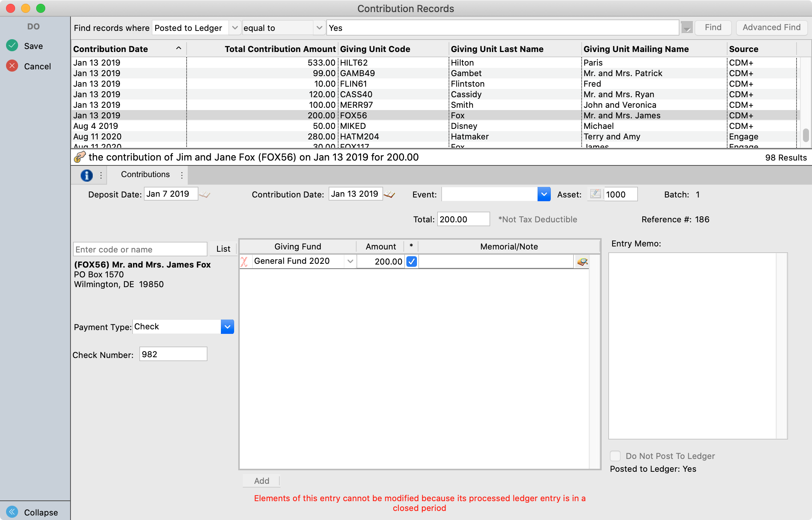Expand the Giving Fund dropdown in row
The height and width of the screenshot is (520, 812).
pyautogui.click(x=350, y=262)
